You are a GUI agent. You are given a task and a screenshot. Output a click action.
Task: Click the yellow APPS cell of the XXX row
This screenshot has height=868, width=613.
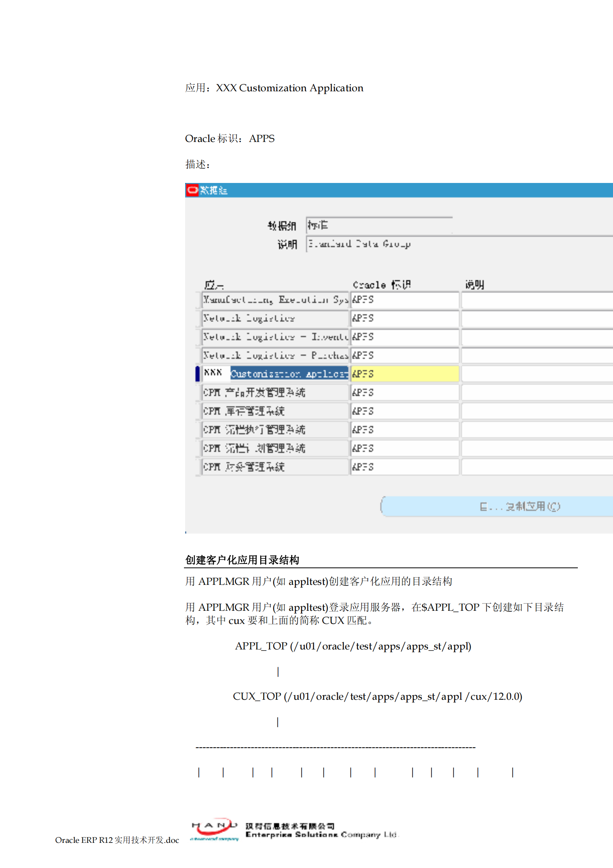coord(405,374)
